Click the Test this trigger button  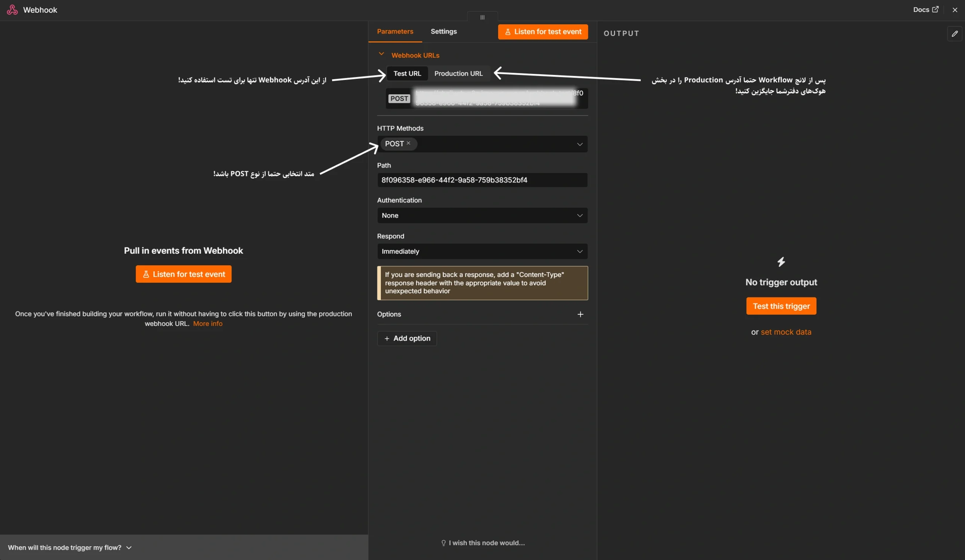[781, 306]
